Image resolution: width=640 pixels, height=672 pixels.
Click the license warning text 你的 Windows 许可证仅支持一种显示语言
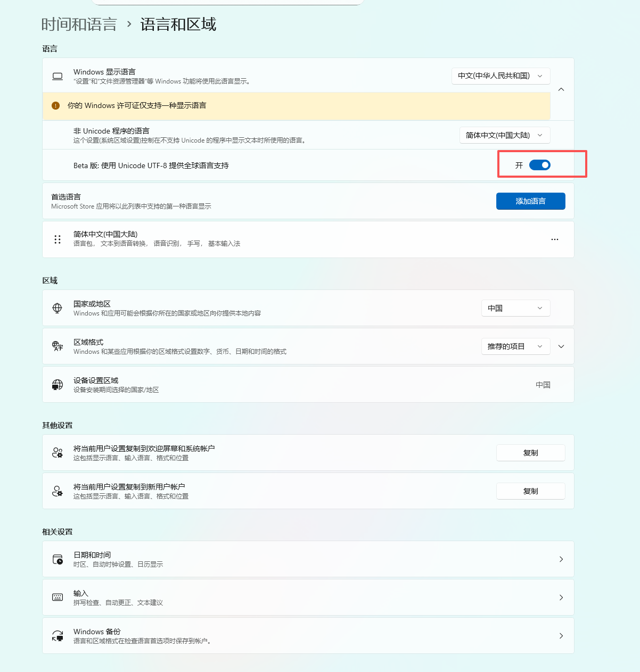pos(137,105)
